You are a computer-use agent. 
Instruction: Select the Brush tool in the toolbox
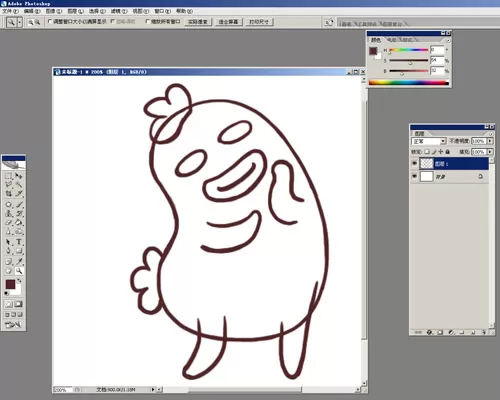pyautogui.click(x=19, y=204)
